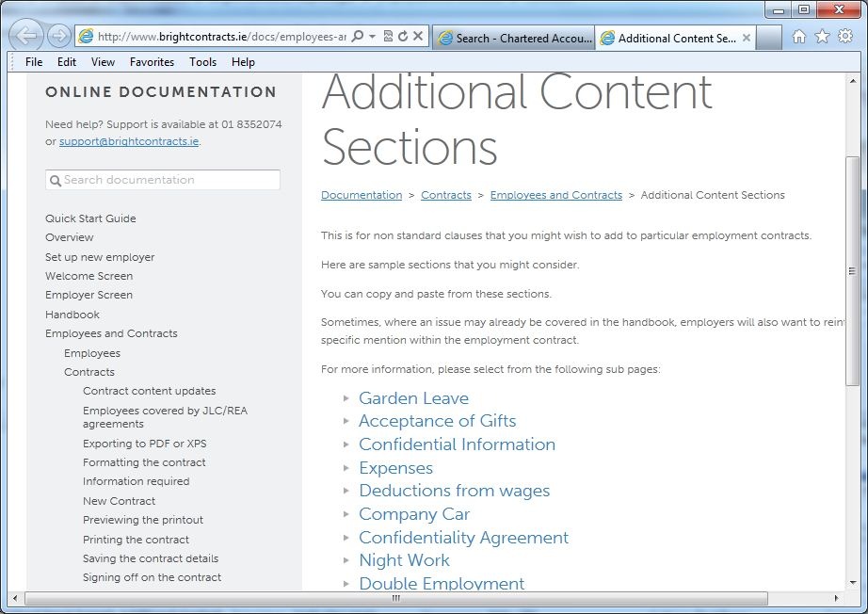Open the File menu
Screen dimensions: 868x614
click(x=34, y=62)
